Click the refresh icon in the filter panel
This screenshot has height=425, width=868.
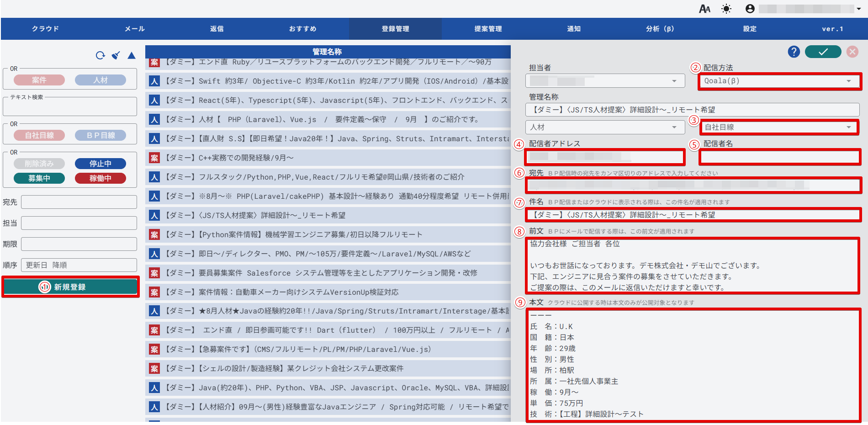(100, 55)
